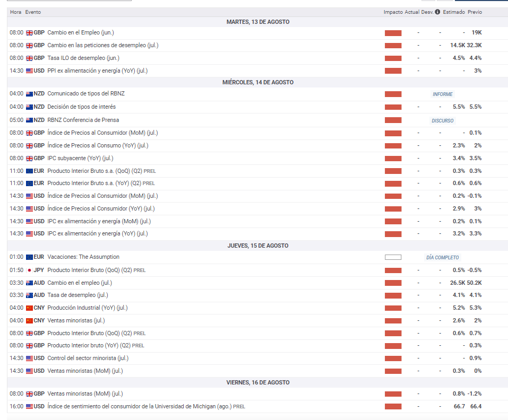Click the EU flag beside Vacaciones: The Assumption
This screenshot has width=508, height=420.
tap(29, 257)
